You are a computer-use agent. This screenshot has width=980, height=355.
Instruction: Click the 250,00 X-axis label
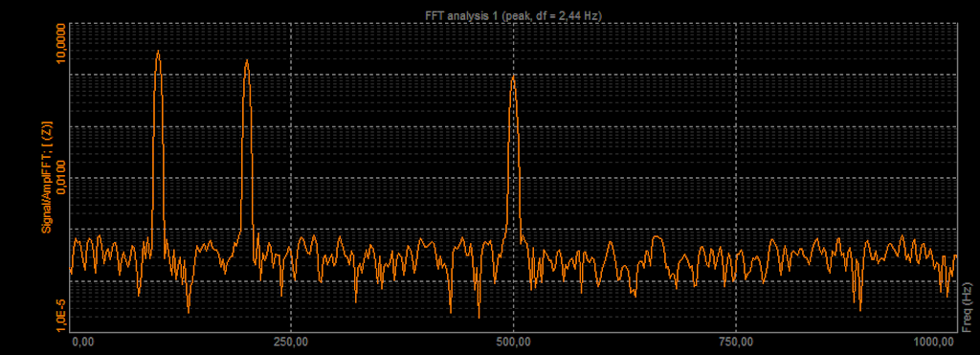click(x=291, y=342)
